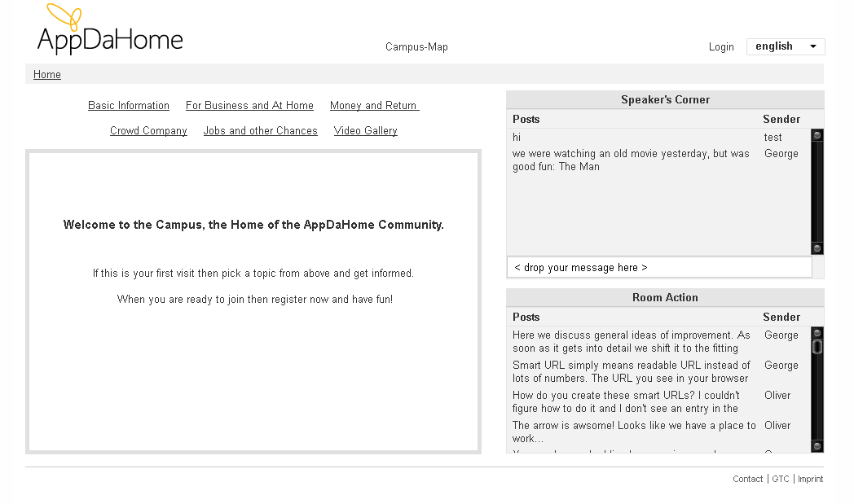Click the Room Action panel title
This screenshot has width=854, height=504.
(665, 298)
